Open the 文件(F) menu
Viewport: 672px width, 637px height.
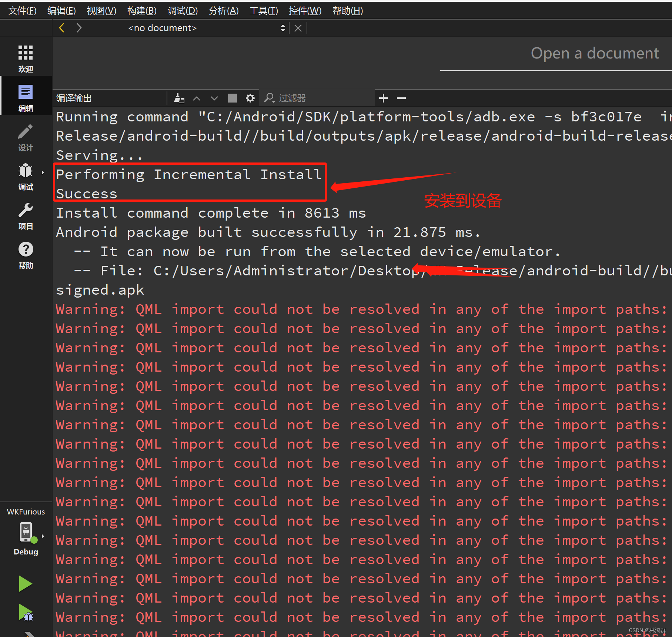(x=22, y=11)
